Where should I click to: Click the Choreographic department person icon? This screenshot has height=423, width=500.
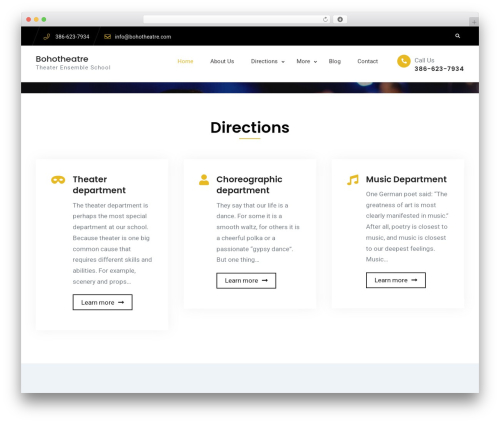click(x=204, y=180)
